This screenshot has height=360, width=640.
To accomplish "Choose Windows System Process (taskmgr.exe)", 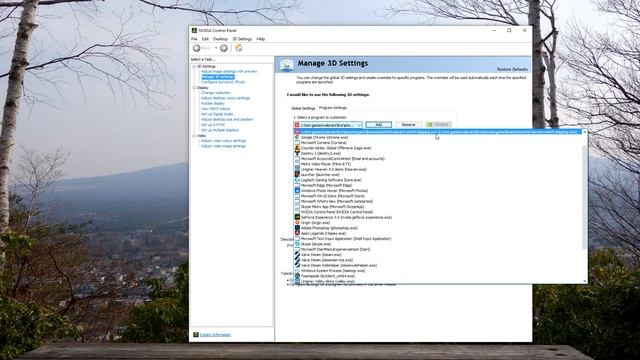I will click(333, 271).
